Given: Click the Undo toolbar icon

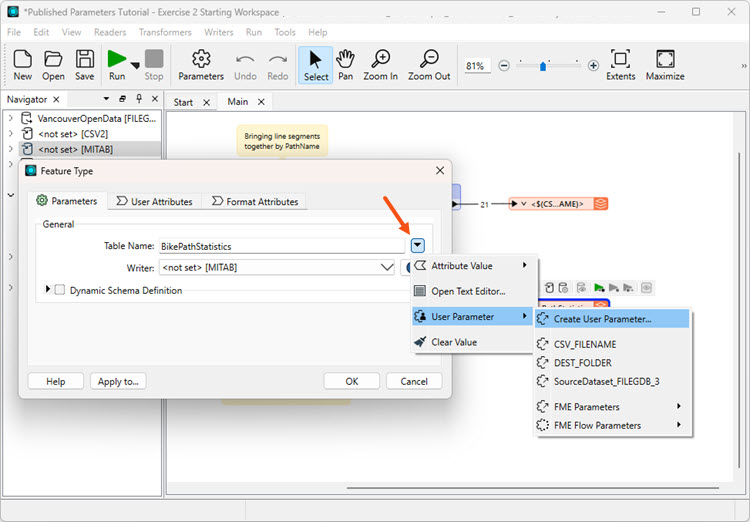Looking at the screenshot, I should pyautogui.click(x=245, y=65).
